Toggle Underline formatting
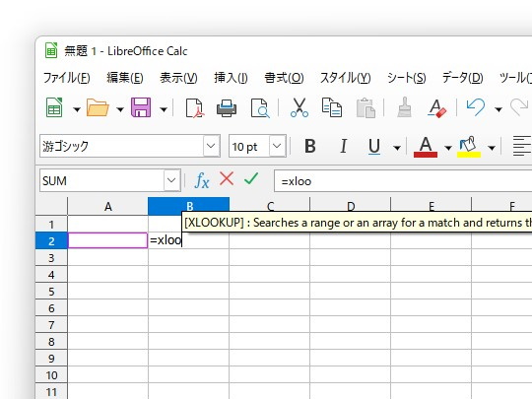532x399 pixels. (x=374, y=147)
